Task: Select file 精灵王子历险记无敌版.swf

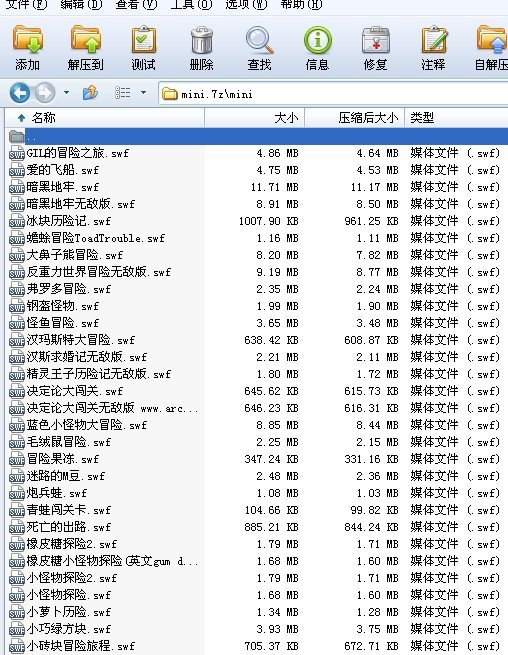Action: point(99,374)
